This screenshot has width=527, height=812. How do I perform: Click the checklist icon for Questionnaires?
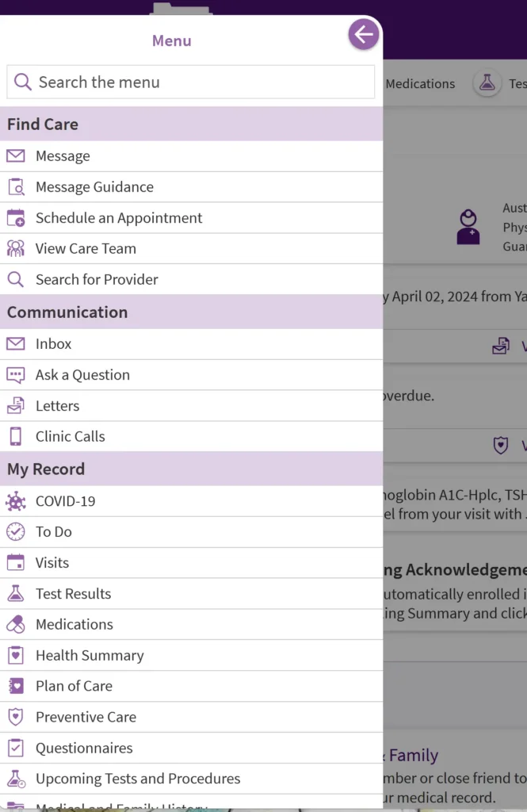[x=16, y=748]
